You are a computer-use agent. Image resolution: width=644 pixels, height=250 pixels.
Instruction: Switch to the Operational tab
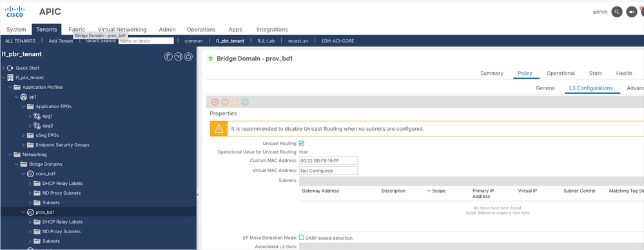click(561, 73)
